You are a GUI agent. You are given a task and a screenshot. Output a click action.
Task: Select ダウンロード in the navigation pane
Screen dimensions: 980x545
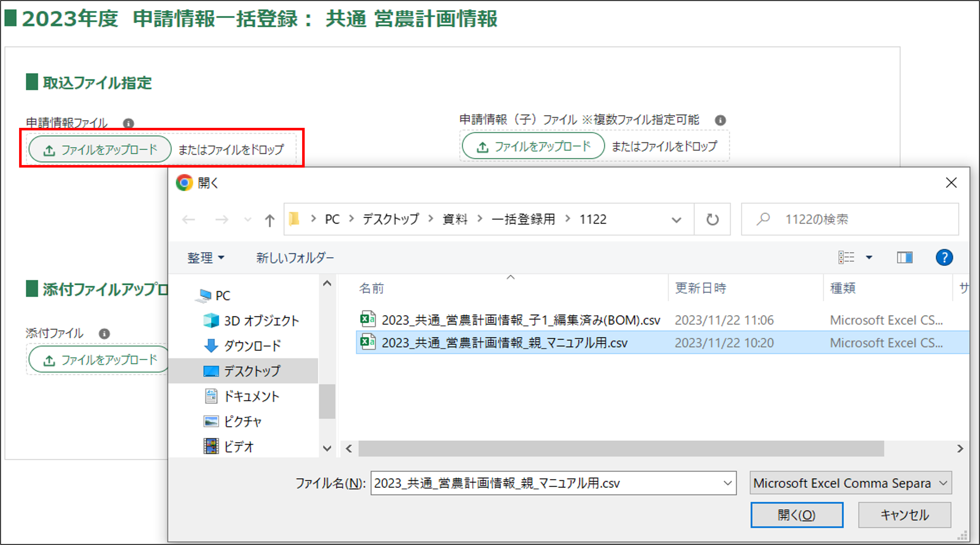click(x=252, y=346)
